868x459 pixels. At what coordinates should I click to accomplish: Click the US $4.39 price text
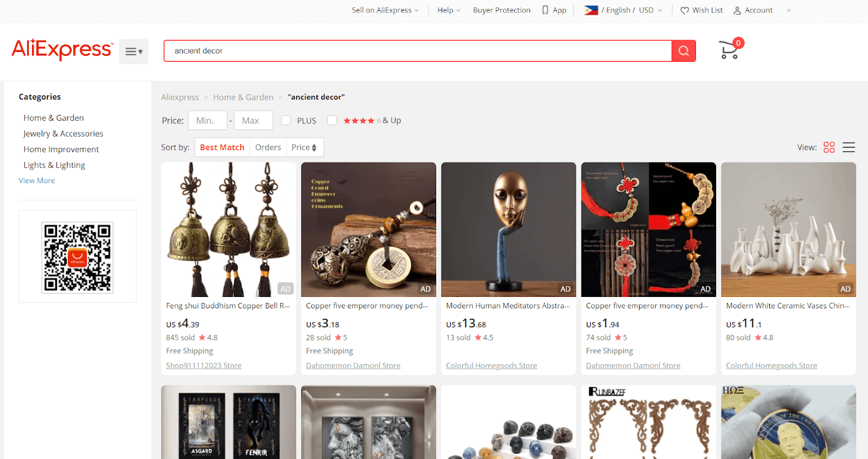coord(183,324)
